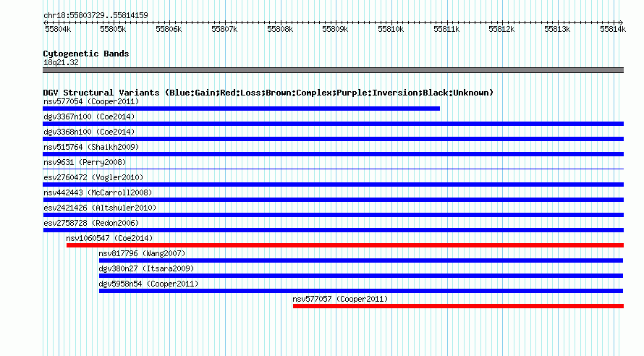Click the 18q21.32 band label
Screen dimensions: 644x356
(61, 62)
